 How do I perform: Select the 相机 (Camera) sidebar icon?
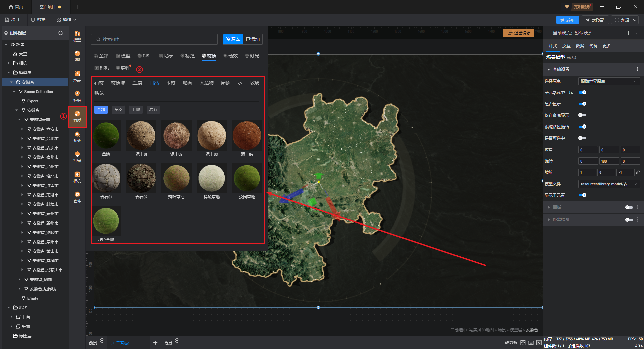(x=77, y=177)
